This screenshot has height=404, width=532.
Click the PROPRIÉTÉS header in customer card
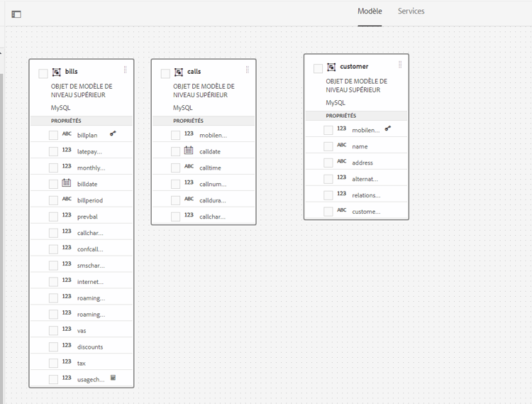coord(341,116)
